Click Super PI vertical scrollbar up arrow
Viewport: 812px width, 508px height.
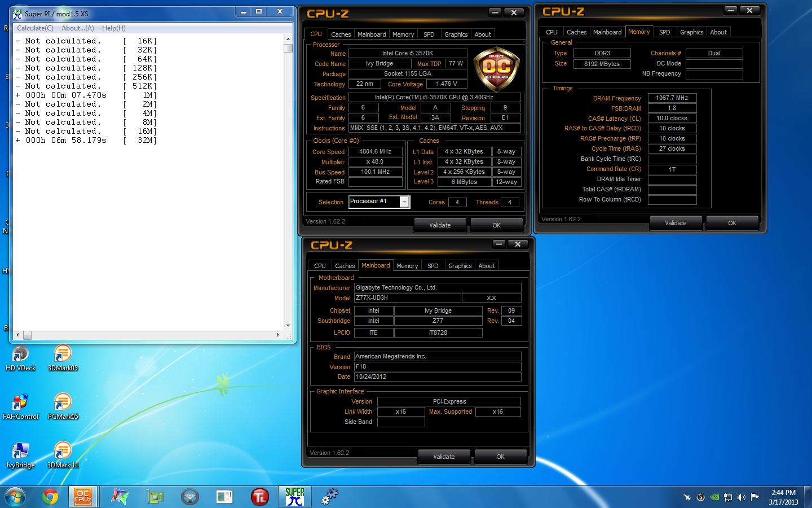coord(288,40)
